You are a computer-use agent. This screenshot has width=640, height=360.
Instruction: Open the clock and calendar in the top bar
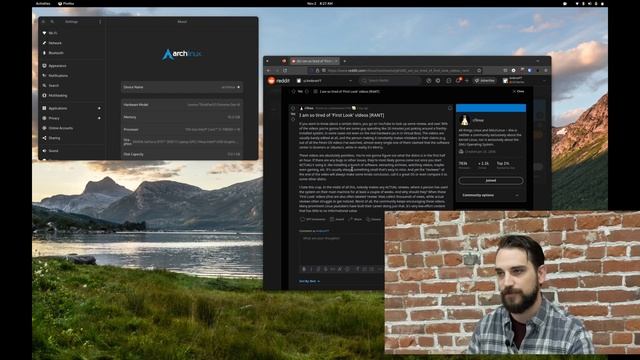[x=320, y=3]
